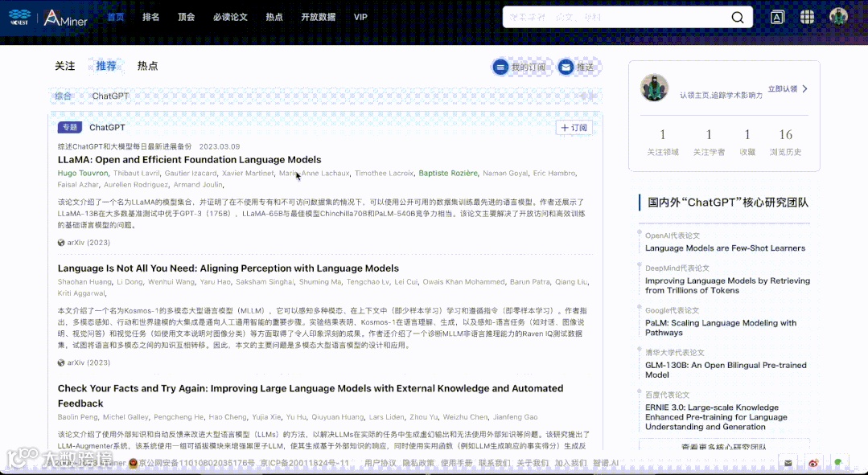The image size is (868, 475).
Task: Open the 热点 top navigation item
Action: point(274,17)
